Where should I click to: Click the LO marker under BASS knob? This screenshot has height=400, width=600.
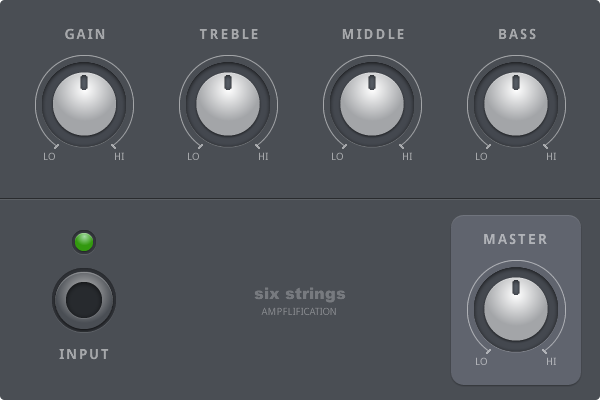pos(481,157)
